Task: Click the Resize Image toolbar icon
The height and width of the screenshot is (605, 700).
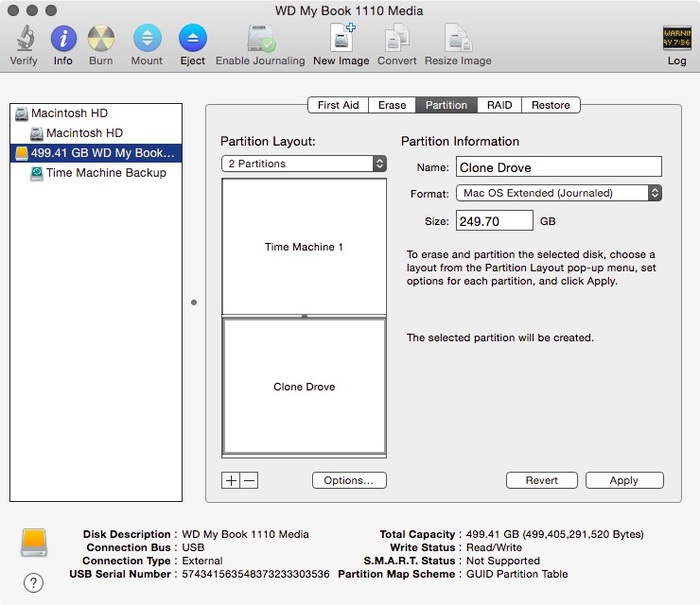Action: point(458,38)
